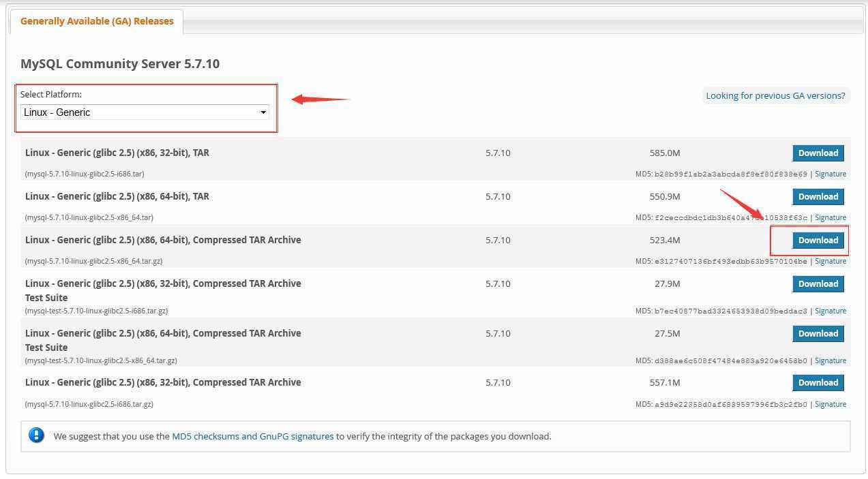The width and height of the screenshot is (868, 479).
Task: Click the 27.9M file size value
Action: coord(667,284)
